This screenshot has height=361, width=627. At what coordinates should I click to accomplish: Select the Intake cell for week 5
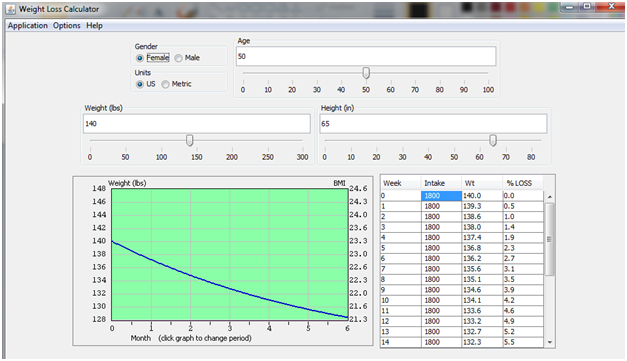pos(441,248)
